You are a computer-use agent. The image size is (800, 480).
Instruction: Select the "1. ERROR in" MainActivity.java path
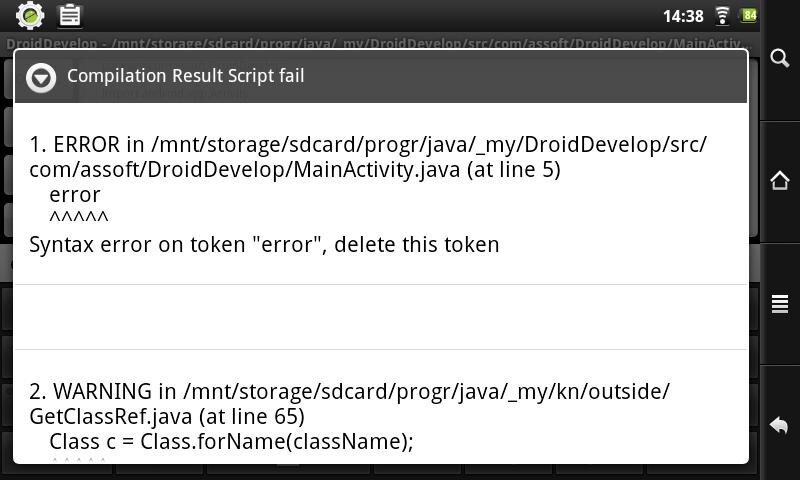pos(368,156)
